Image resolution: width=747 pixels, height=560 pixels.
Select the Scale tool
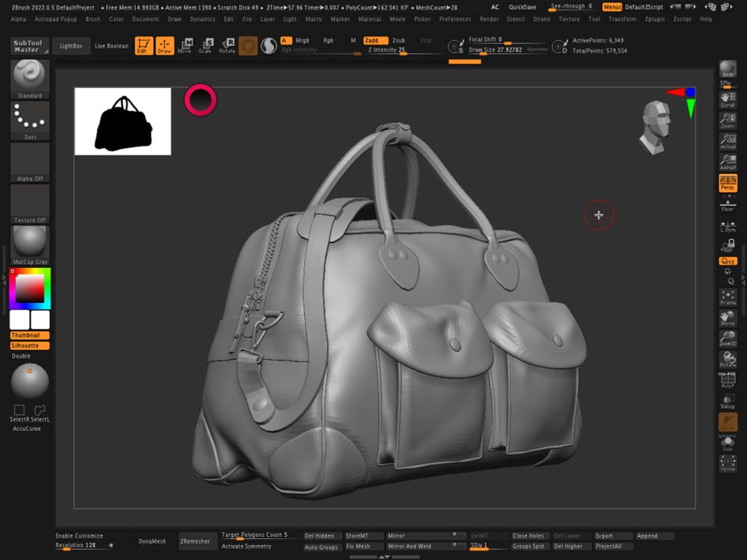click(206, 46)
